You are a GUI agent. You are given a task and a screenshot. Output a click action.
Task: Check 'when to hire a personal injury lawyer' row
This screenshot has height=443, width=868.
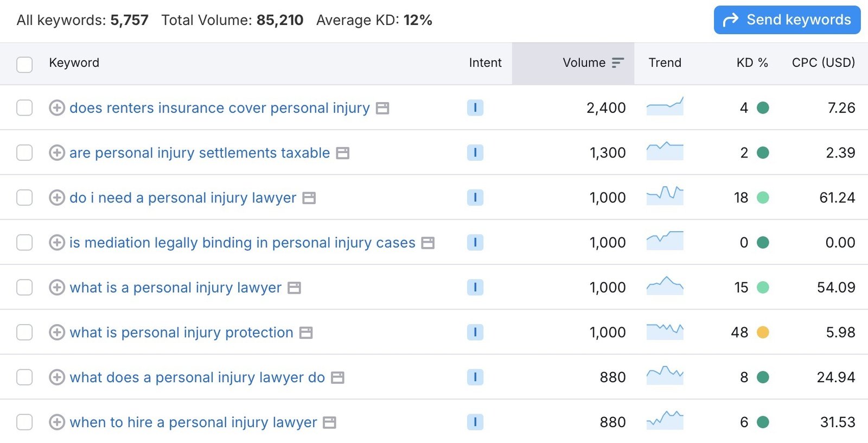tap(24, 422)
